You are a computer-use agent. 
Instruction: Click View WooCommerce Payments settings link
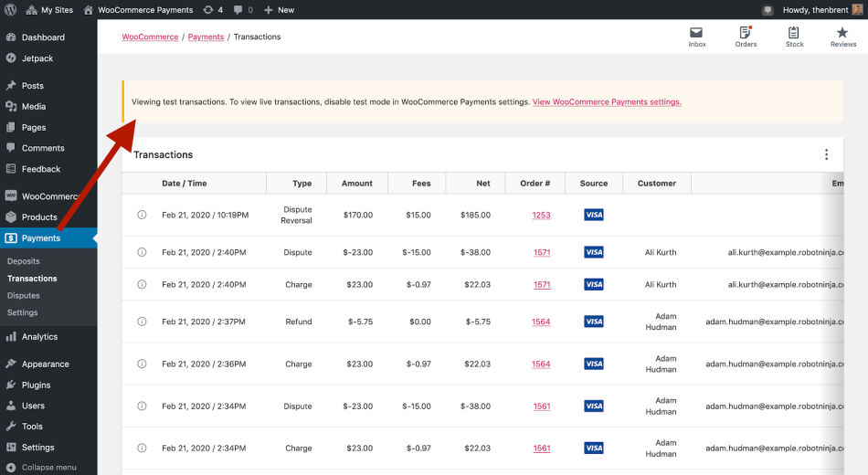[x=607, y=102]
